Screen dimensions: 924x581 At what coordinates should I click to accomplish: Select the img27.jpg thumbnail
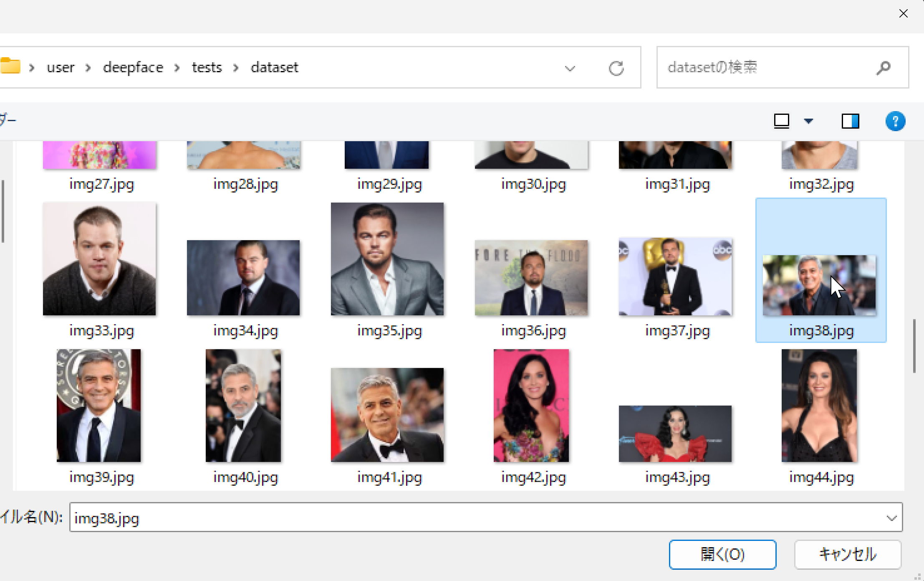tap(99, 155)
